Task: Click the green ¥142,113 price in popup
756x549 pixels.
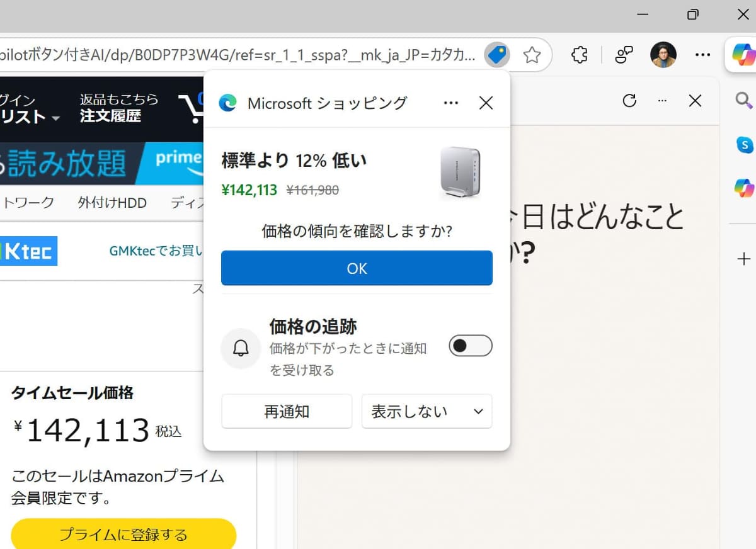Action: click(249, 190)
